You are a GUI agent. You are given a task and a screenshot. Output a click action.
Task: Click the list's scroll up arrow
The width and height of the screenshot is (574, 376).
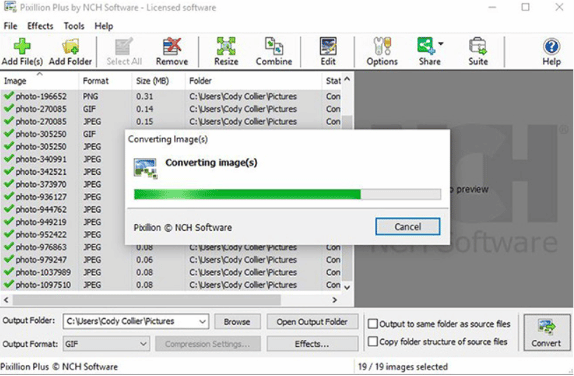tap(347, 79)
